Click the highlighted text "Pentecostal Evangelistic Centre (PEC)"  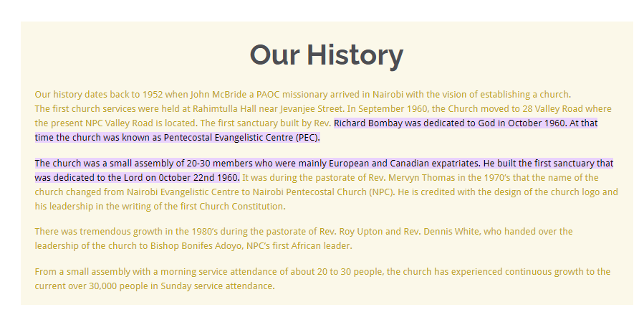241,137
